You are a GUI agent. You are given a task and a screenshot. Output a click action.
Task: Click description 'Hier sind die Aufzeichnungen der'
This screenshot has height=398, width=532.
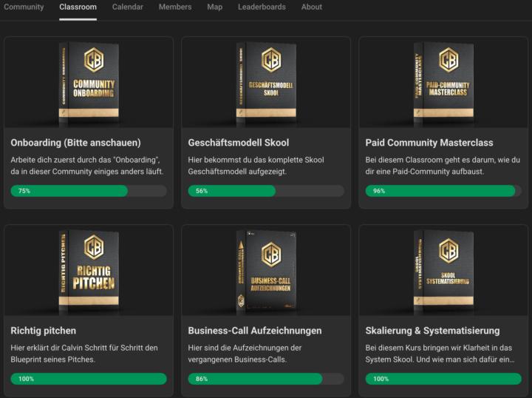(x=245, y=354)
